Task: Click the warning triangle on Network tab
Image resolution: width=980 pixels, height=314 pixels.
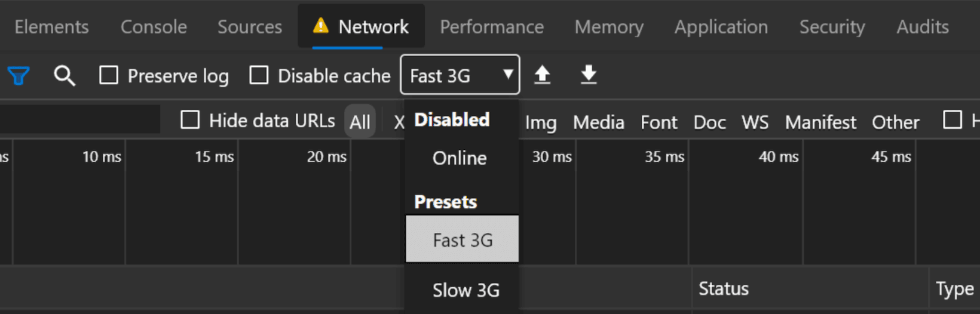Action: click(321, 26)
